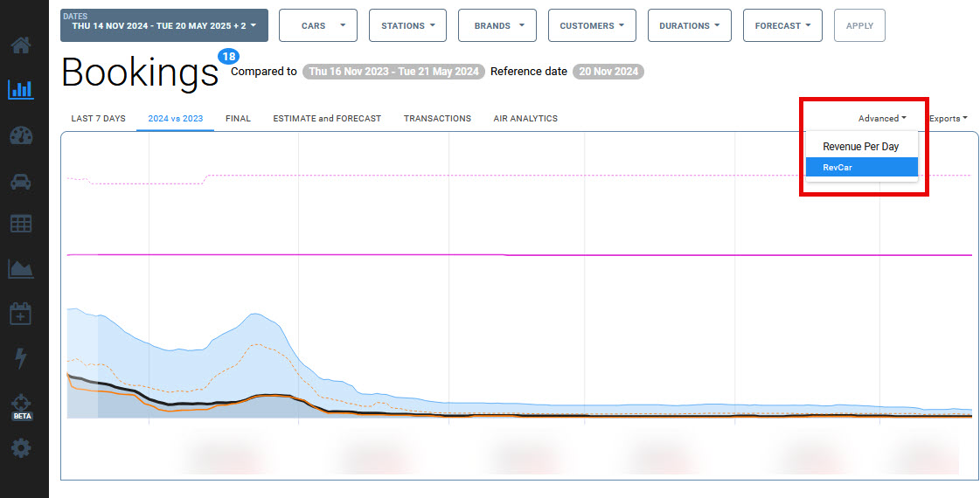Open the gauge dashboard icon

point(21,136)
